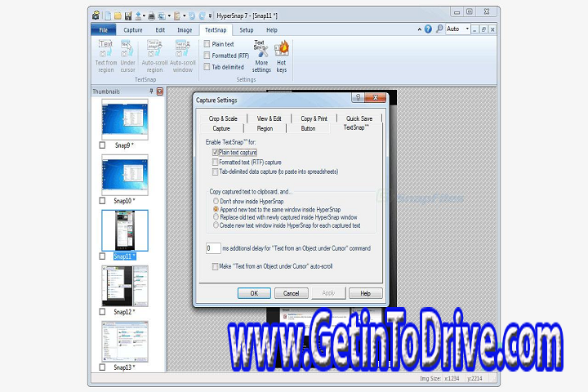Screen dimensions: 588x392
Task: Switch to the Image ribbon tab
Action: pyautogui.click(x=185, y=30)
